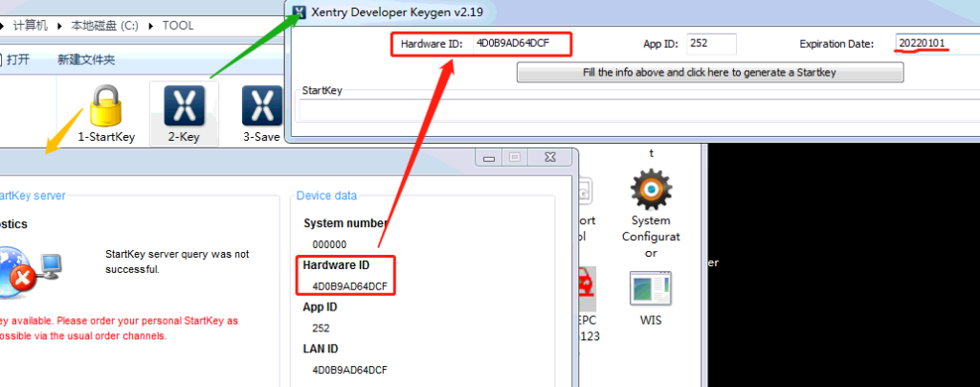This screenshot has height=387, width=980.
Task: Click 新建文件夹 in the Explorer toolbar
Action: (x=86, y=59)
